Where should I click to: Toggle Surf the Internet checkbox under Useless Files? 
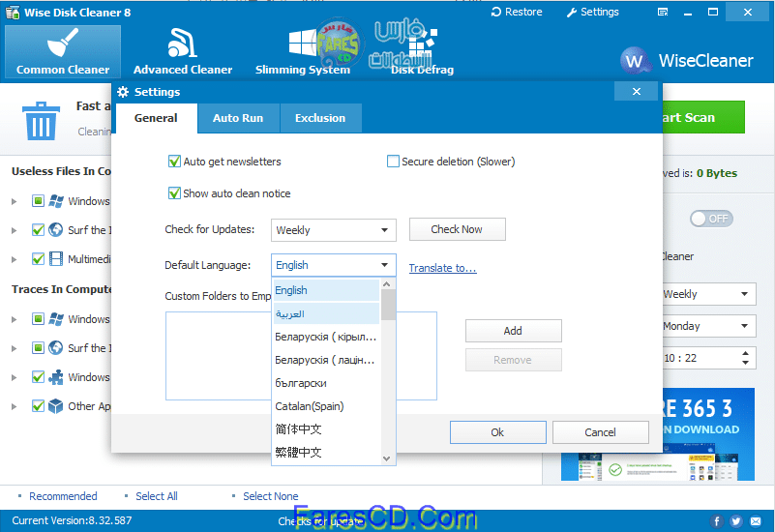coord(38,229)
